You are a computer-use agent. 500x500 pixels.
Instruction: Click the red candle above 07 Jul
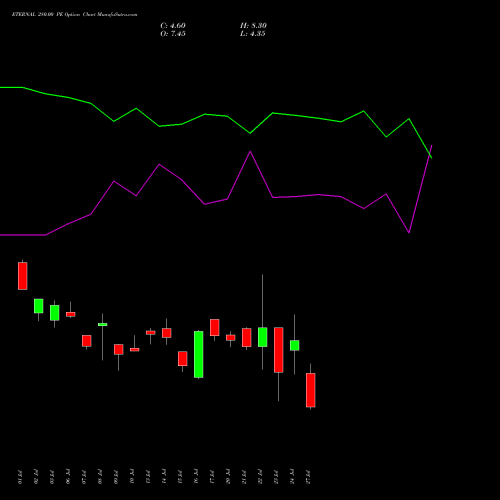[87, 341]
